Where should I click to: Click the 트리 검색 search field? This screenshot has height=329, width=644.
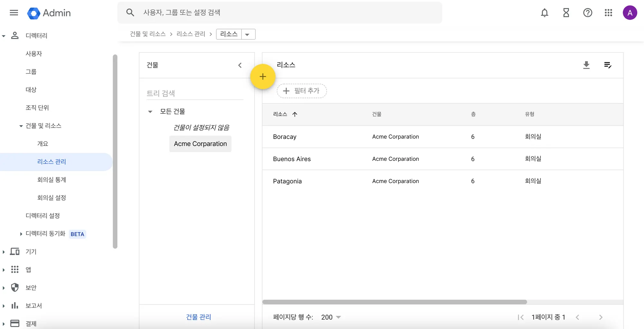[x=195, y=93]
